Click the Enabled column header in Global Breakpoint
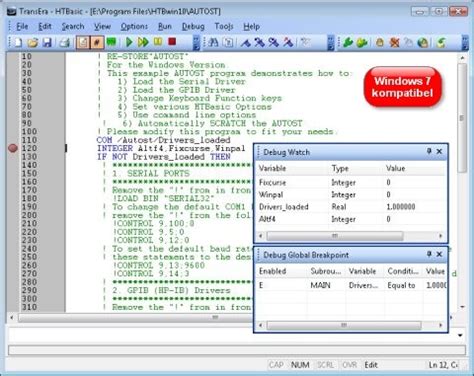Image resolution: width=474 pixels, height=376 pixels. (x=281, y=271)
